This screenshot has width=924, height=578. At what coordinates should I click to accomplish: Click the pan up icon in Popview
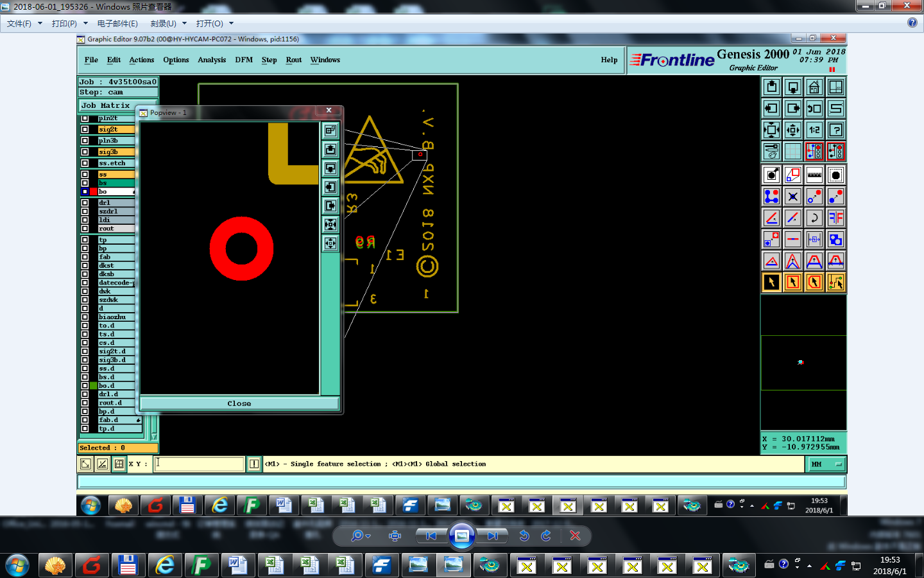[x=330, y=149]
